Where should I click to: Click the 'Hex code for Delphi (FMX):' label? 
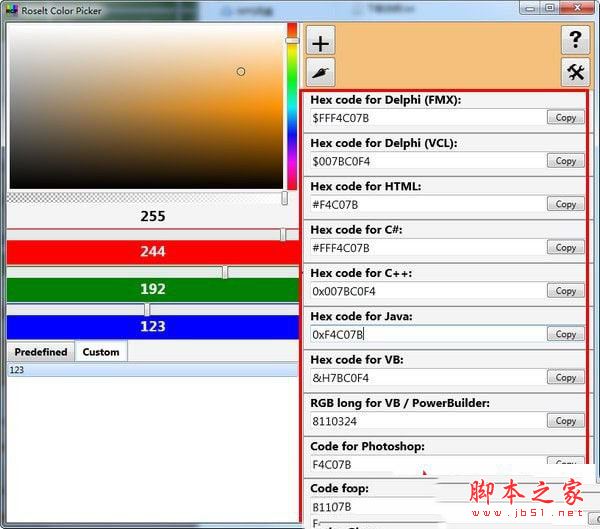coord(386,100)
